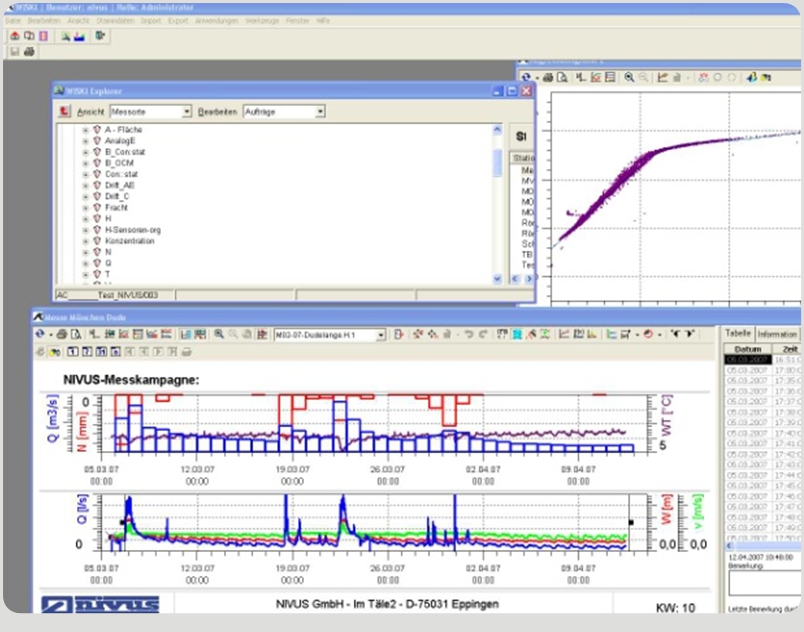Screen dimensions: 804x632
Task: Expand the H-Sensoren-org tree node
Action: [86, 230]
